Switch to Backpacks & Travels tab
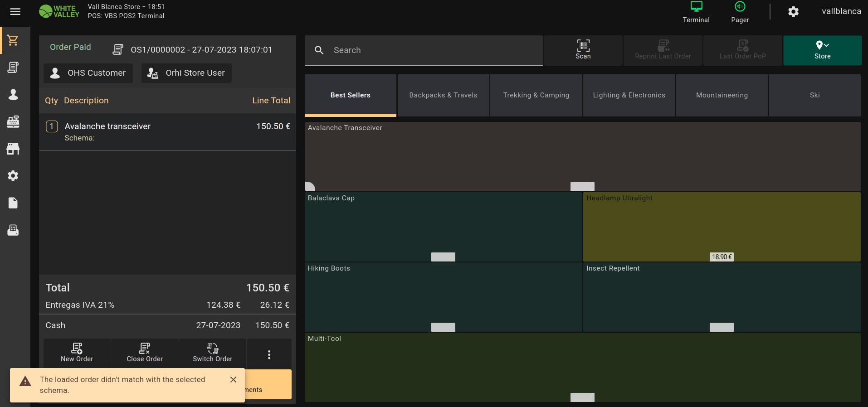 point(443,95)
